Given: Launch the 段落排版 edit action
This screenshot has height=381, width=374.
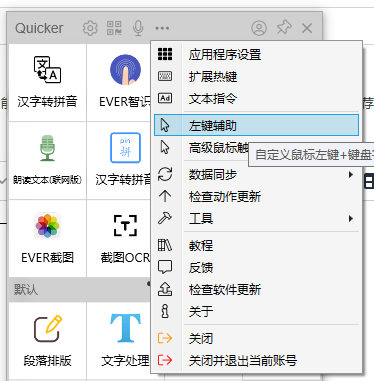Looking at the screenshot, I should [x=47, y=340].
